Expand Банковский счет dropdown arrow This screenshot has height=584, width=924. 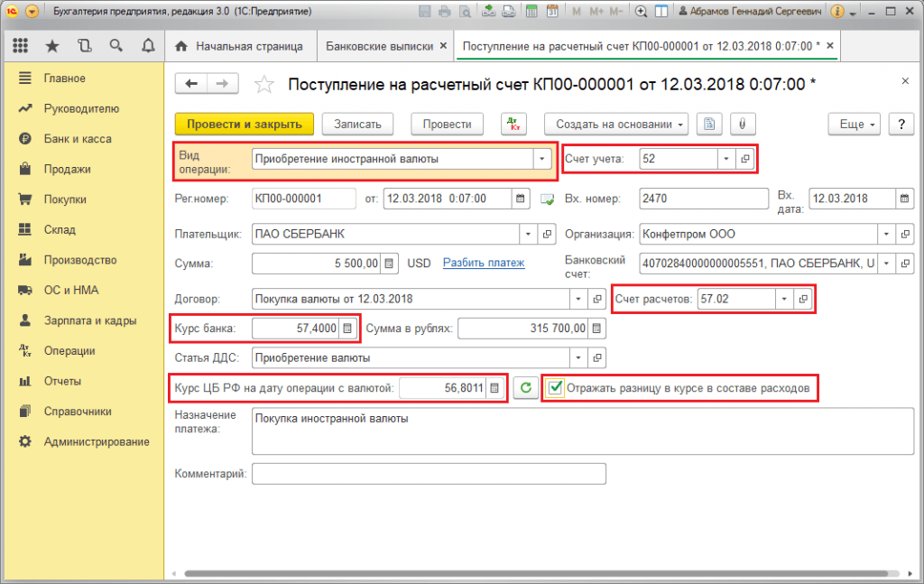pyautogui.click(x=886, y=264)
